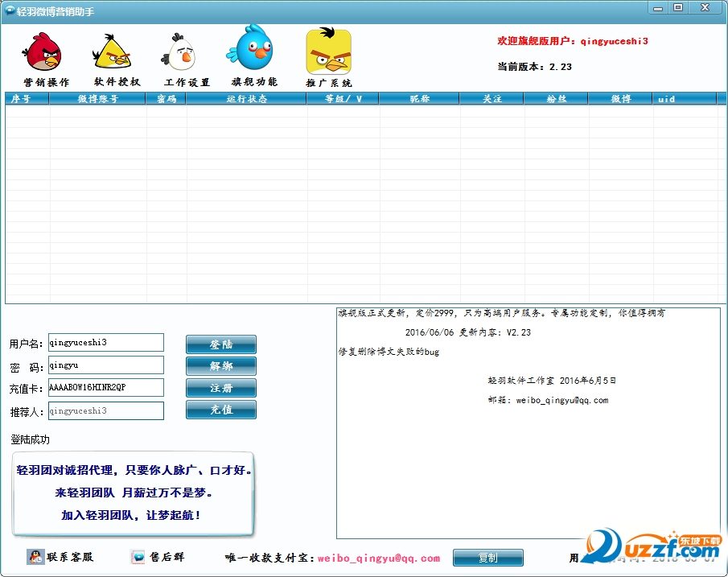Maximize the application window
This screenshot has height=577, width=728.
[x=678, y=7]
